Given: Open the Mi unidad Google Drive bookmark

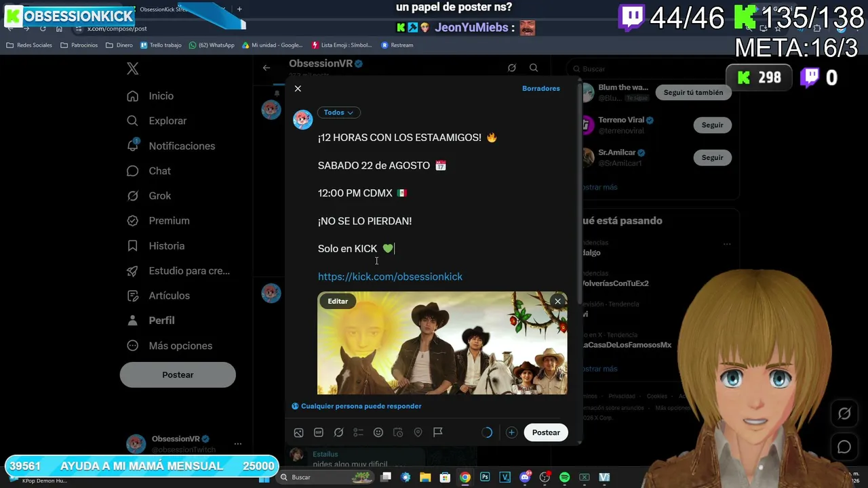Looking at the screenshot, I should pos(273,45).
